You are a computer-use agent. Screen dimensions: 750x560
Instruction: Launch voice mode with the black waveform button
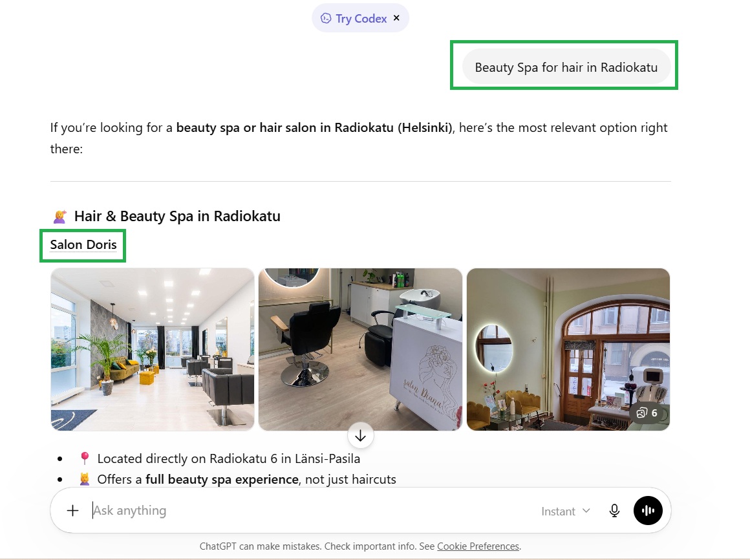coord(648,510)
